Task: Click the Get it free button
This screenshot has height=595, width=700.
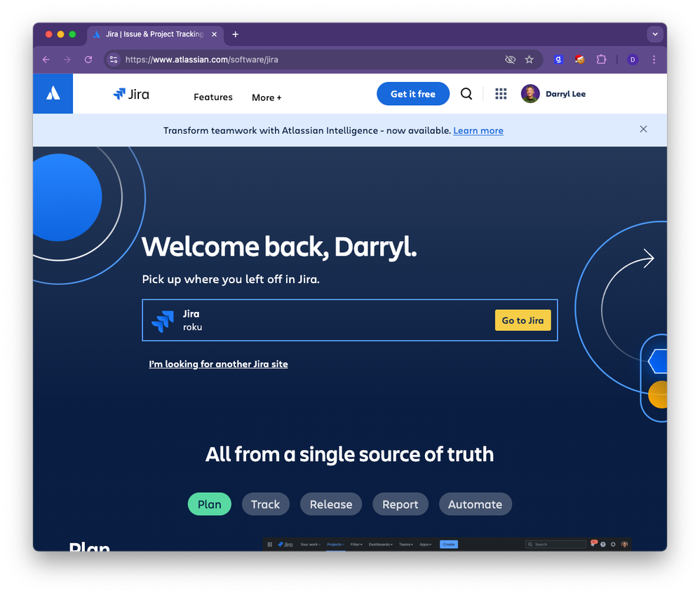Action: 413,94
